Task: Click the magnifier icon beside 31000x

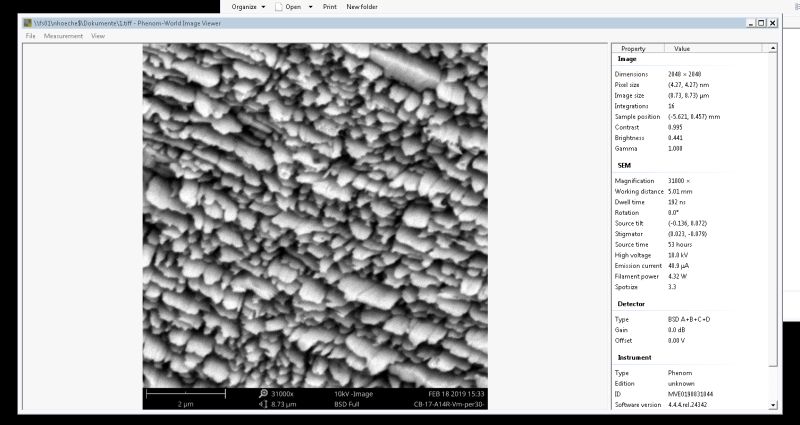Action: [x=263, y=394]
